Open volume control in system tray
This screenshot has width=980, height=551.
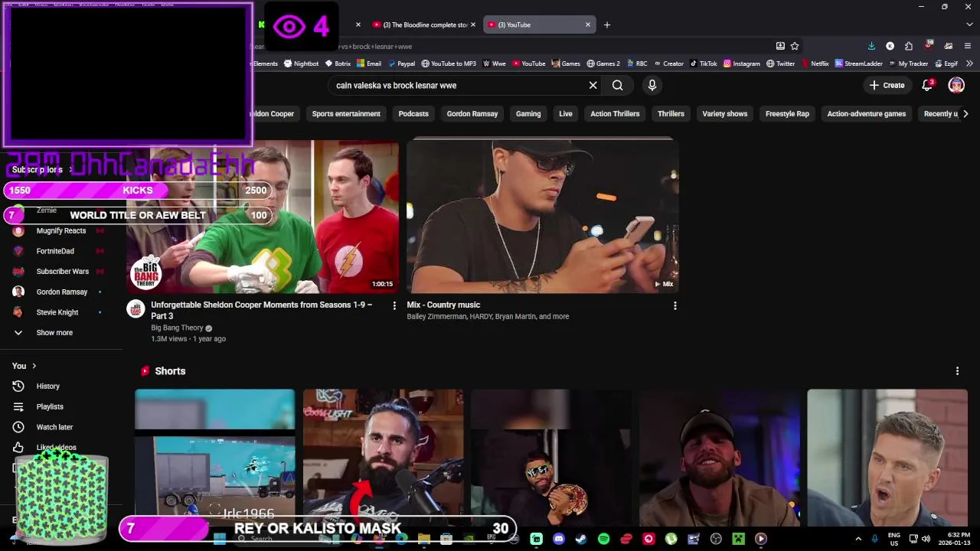[926, 539]
